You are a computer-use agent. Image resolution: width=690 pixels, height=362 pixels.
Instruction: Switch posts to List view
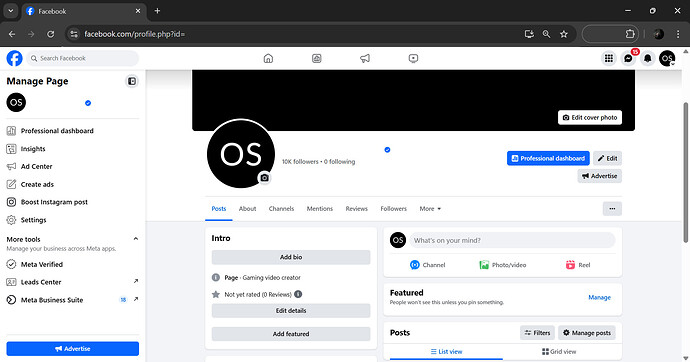point(446,351)
